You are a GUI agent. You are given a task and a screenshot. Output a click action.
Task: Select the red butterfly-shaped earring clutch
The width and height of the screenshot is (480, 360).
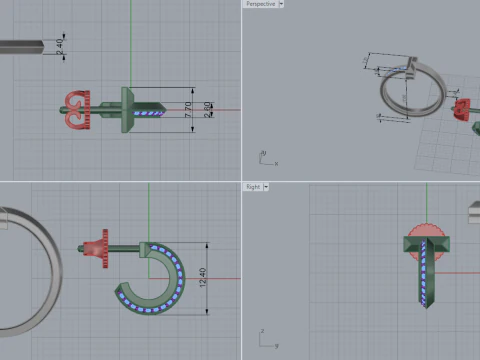77,110
